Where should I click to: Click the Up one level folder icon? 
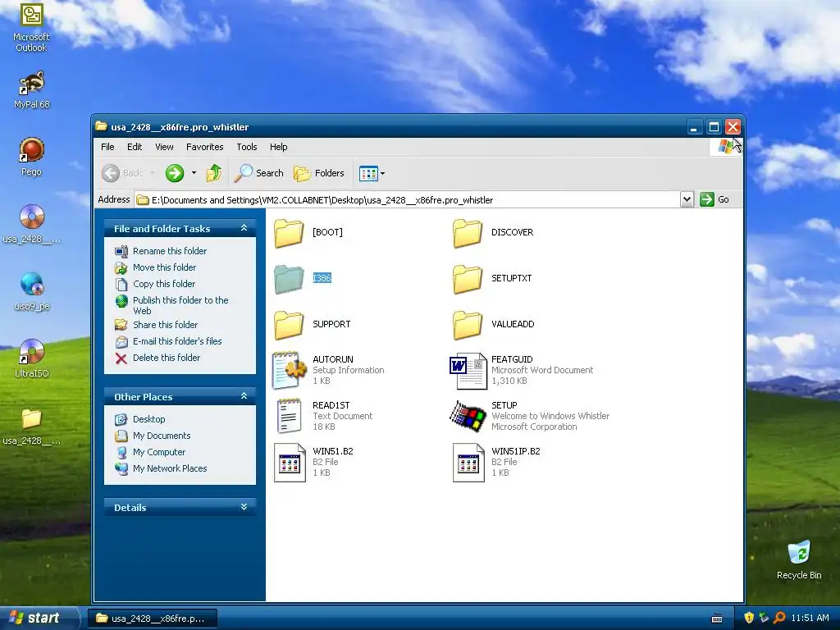tap(214, 173)
